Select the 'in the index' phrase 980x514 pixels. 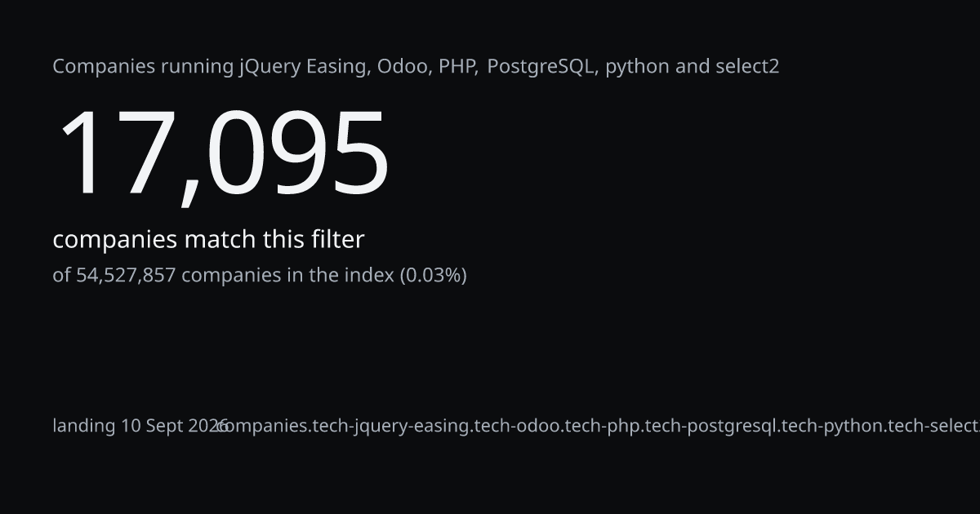click(x=337, y=276)
